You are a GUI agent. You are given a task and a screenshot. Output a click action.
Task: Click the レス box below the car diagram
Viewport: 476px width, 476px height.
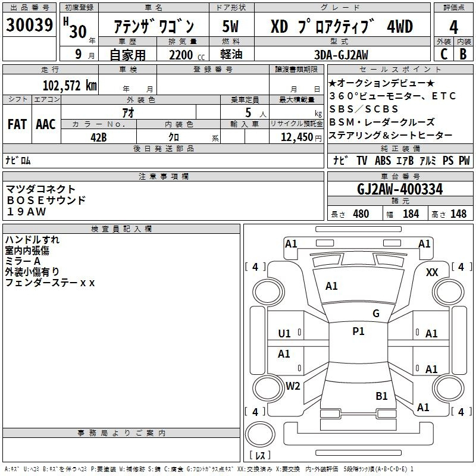[x=259, y=456]
